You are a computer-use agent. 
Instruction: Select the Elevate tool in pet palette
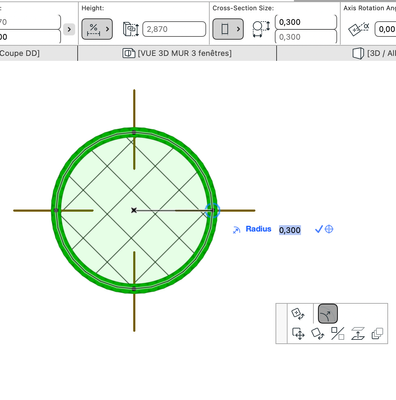(x=358, y=334)
